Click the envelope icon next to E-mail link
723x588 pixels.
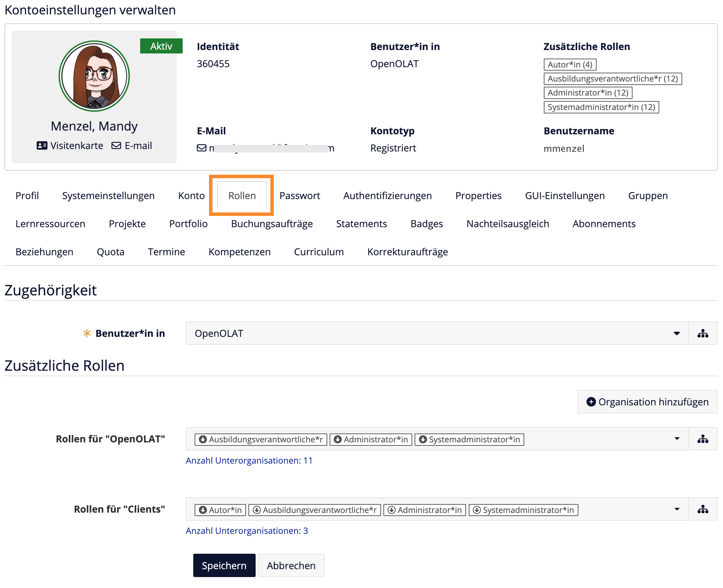coord(116,146)
